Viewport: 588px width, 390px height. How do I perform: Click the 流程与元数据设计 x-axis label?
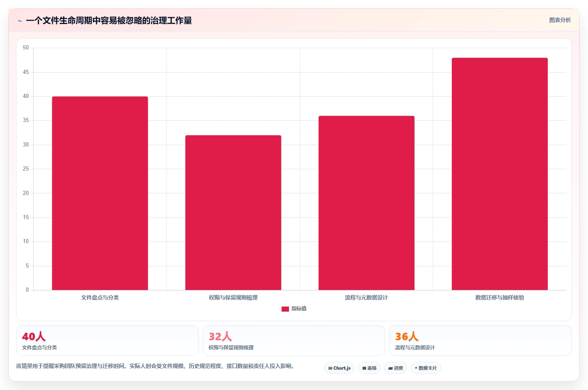(366, 297)
